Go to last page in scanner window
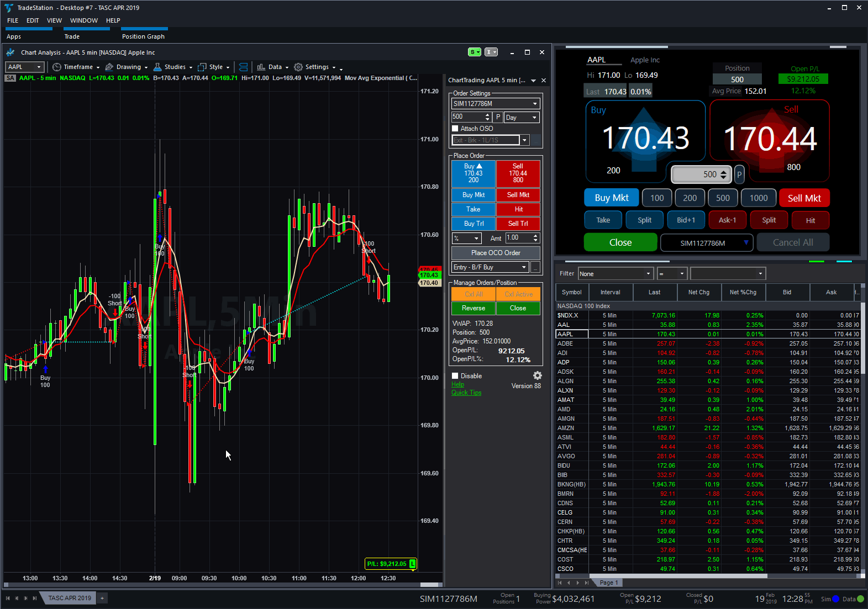Image resolution: width=868 pixels, height=609 pixels. click(587, 582)
